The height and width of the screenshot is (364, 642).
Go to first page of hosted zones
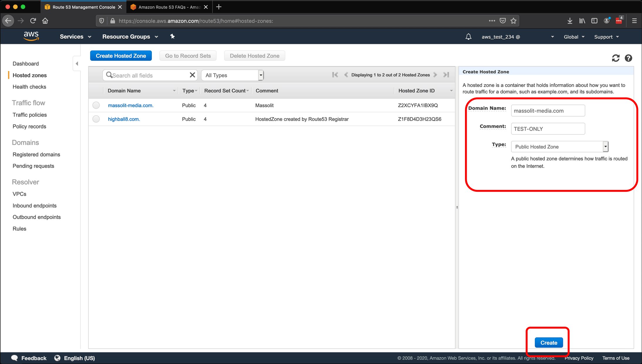pos(335,75)
